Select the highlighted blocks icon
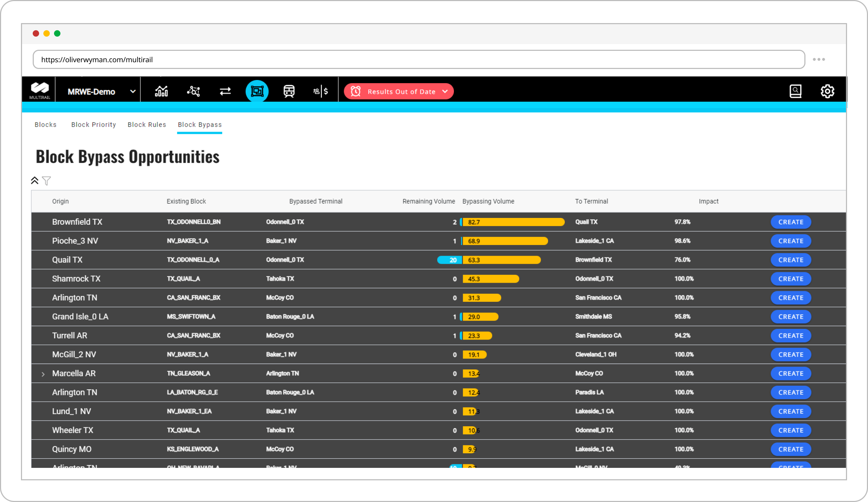This screenshot has width=868, height=502. (257, 91)
